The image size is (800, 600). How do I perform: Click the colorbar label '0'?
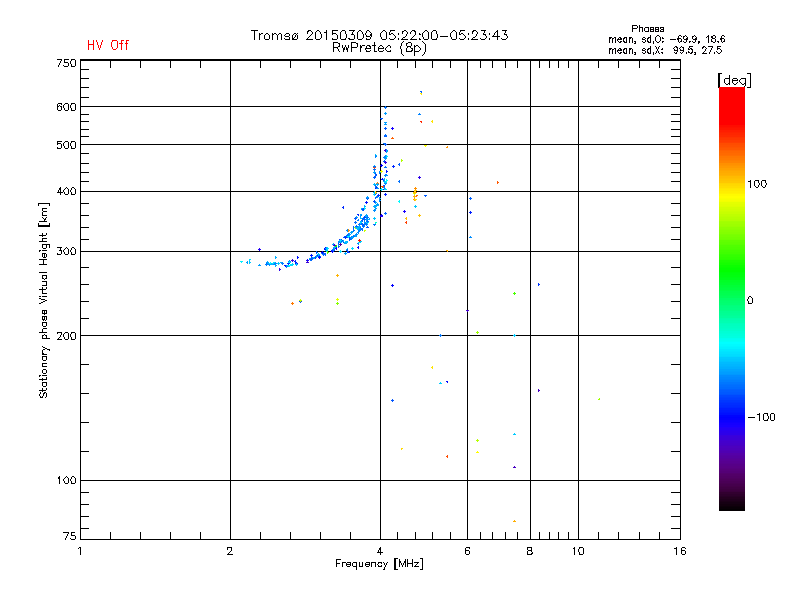pyautogui.click(x=749, y=301)
